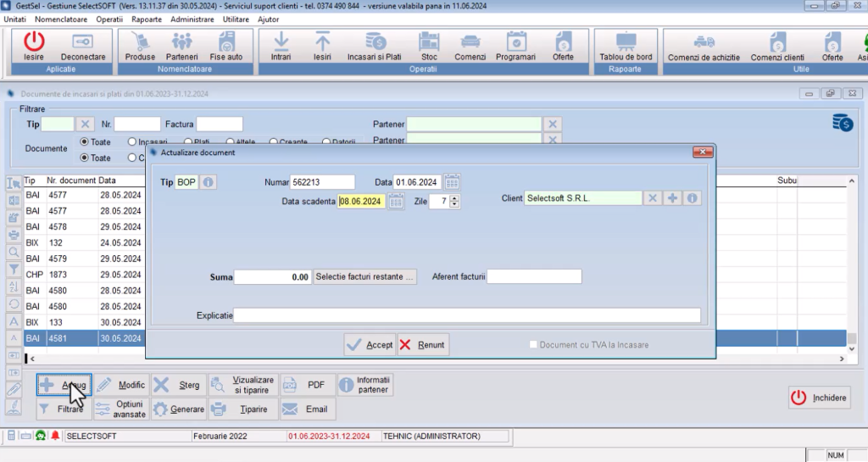Open calendar picker for Data scadenta
This screenshot has height=462, width=868.
(396, 202)
